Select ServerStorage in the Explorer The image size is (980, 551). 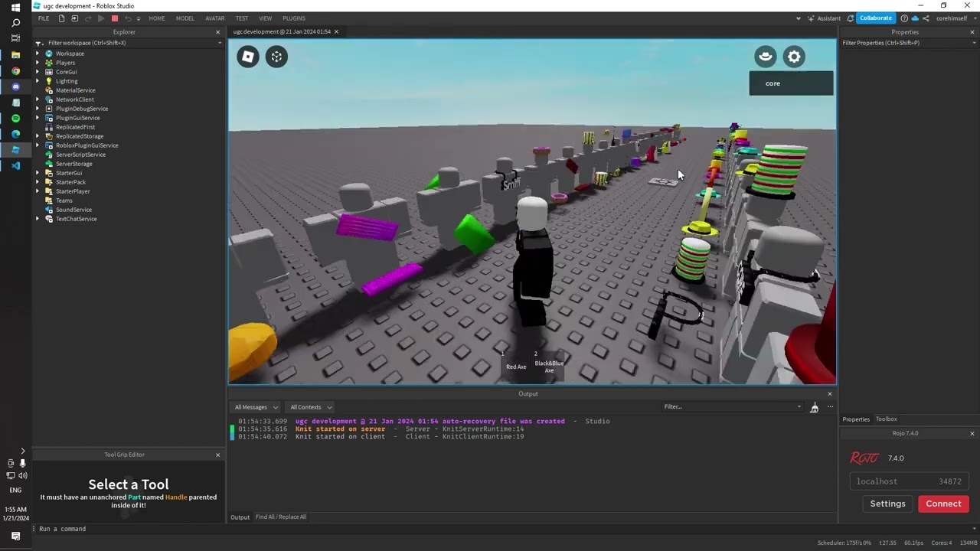pyautogui.click(x=73, y=164)
